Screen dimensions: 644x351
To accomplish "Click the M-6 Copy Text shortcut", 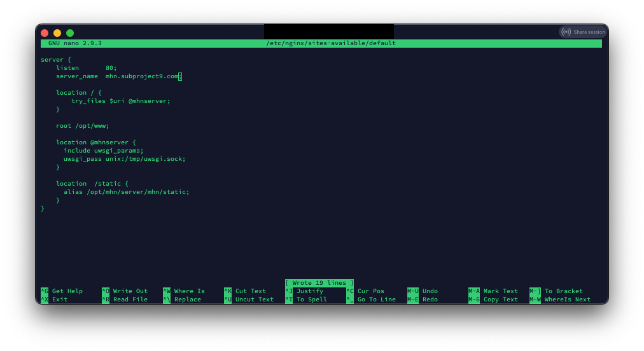I will [x=493, y=299].
